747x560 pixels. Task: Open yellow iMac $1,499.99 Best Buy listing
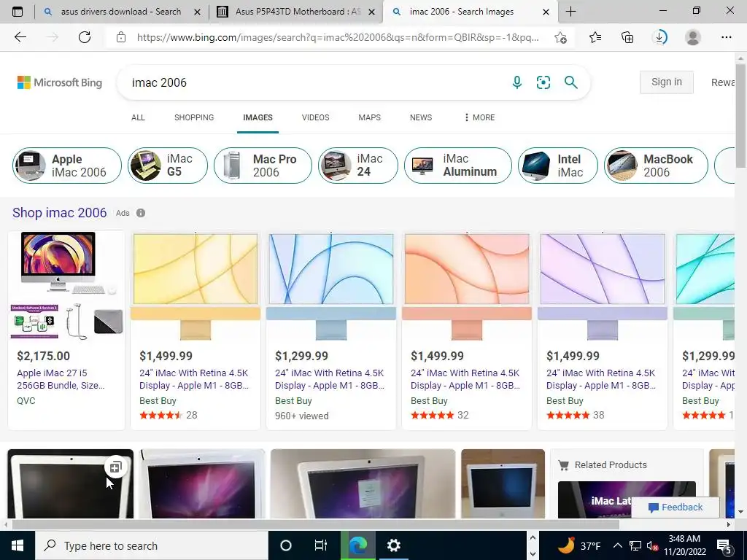coord(196,330)
